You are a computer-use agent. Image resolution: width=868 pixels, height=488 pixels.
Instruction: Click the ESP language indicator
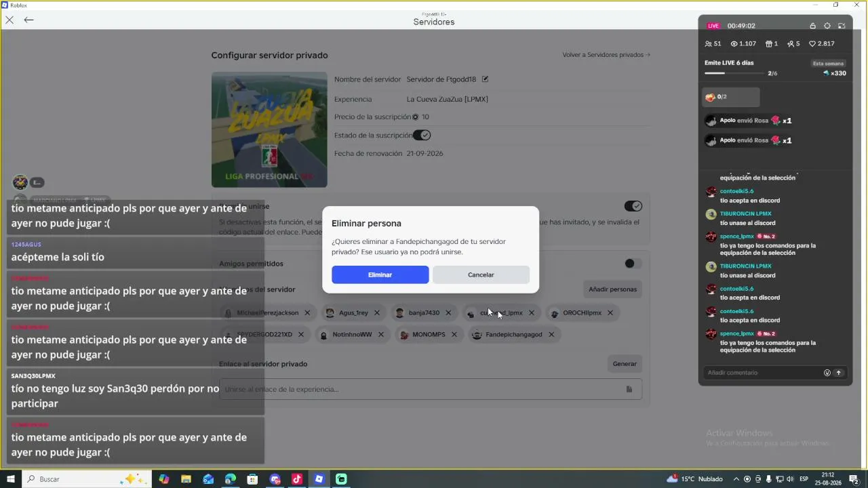coord(804,479)
